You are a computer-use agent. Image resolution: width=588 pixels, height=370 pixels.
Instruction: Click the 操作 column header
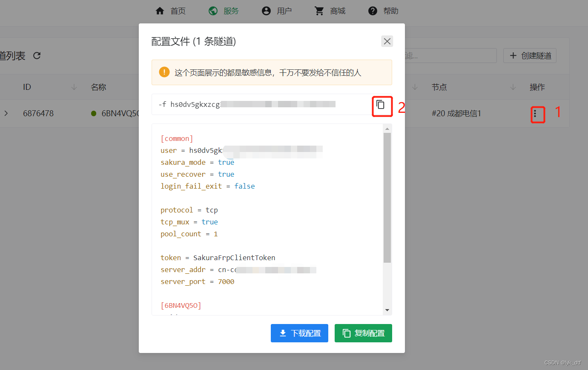537,87
